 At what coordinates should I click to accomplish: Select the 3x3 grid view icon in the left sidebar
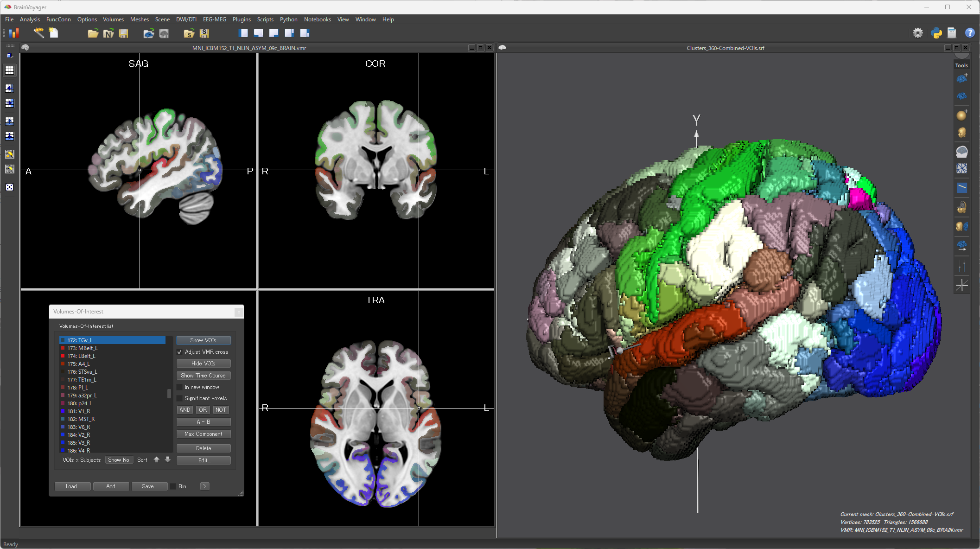pos(10,70)
